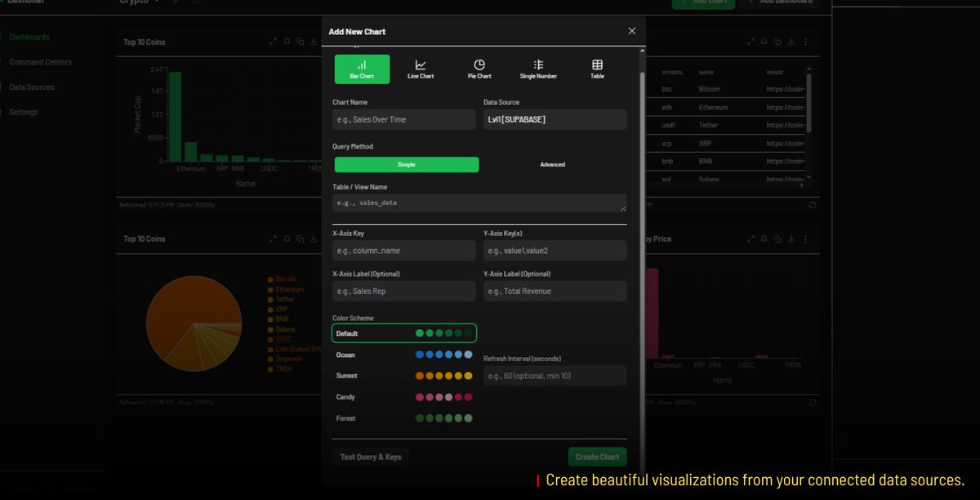
Task: Switch Query Method to Advanced
Action: coord(552,164)
